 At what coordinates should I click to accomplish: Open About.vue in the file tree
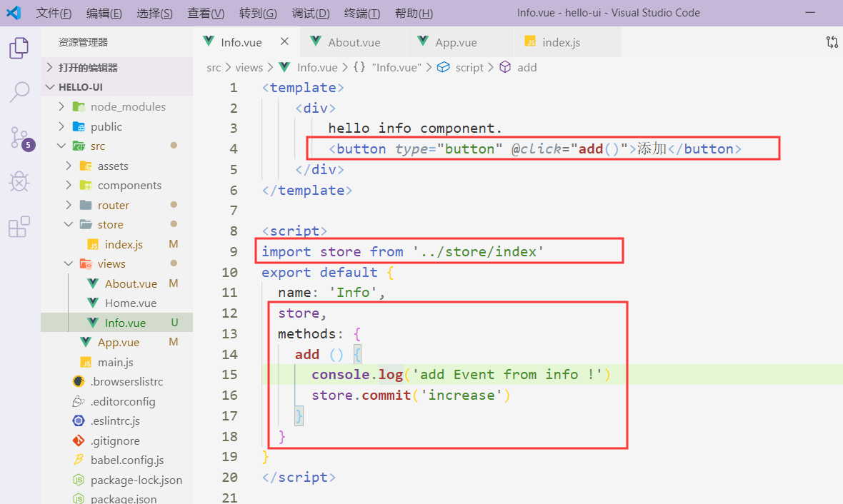[116, 283]
